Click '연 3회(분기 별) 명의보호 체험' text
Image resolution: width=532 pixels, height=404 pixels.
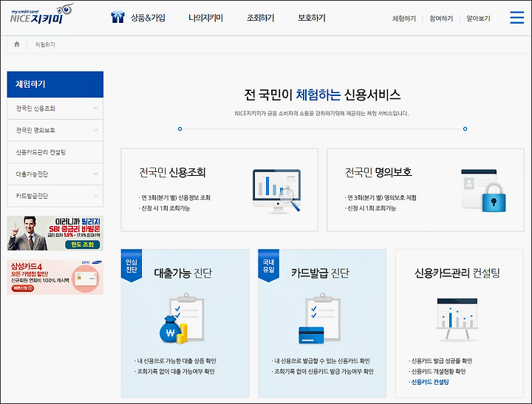(382, 198)
